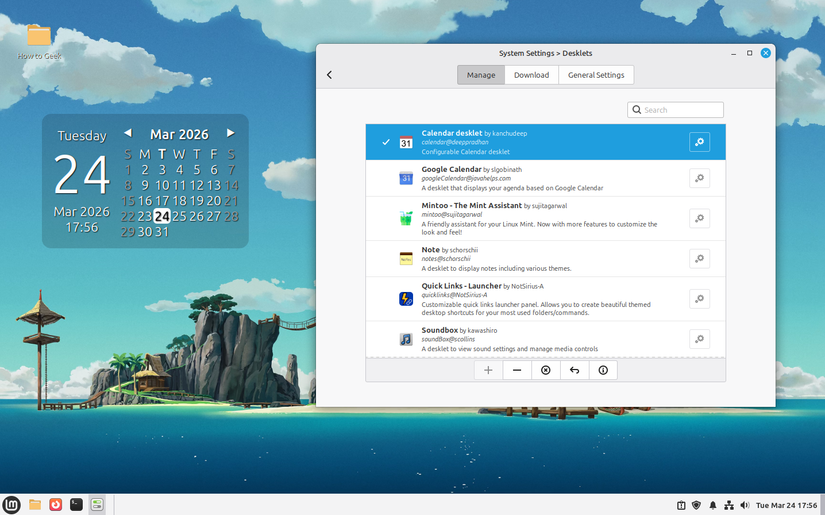Select the Soundbox desklet row
The image size is (825, 515).
point(546,340)
